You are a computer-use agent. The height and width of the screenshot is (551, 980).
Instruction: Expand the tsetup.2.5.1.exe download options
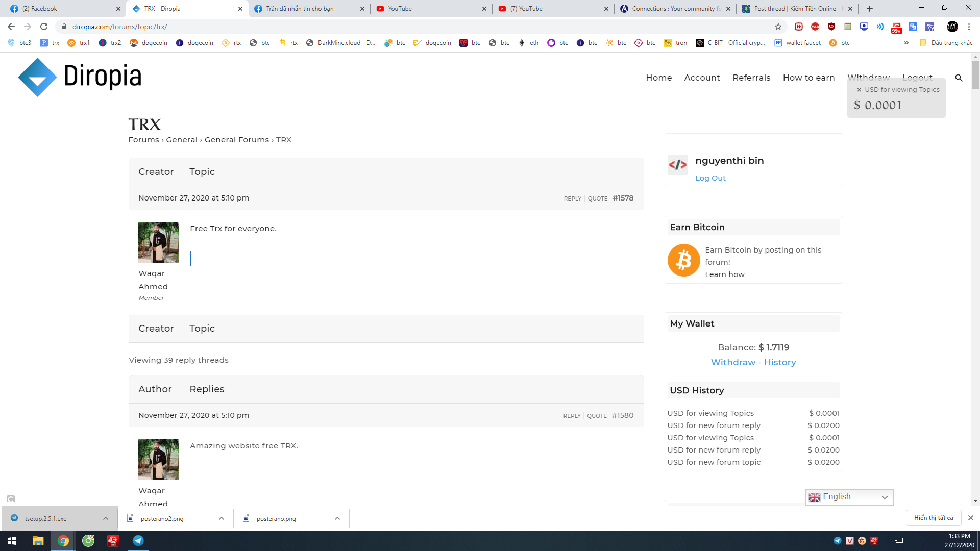[x=105, y=518]
